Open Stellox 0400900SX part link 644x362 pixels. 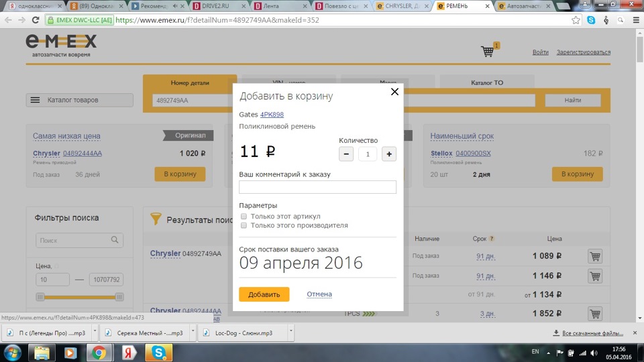473,154
